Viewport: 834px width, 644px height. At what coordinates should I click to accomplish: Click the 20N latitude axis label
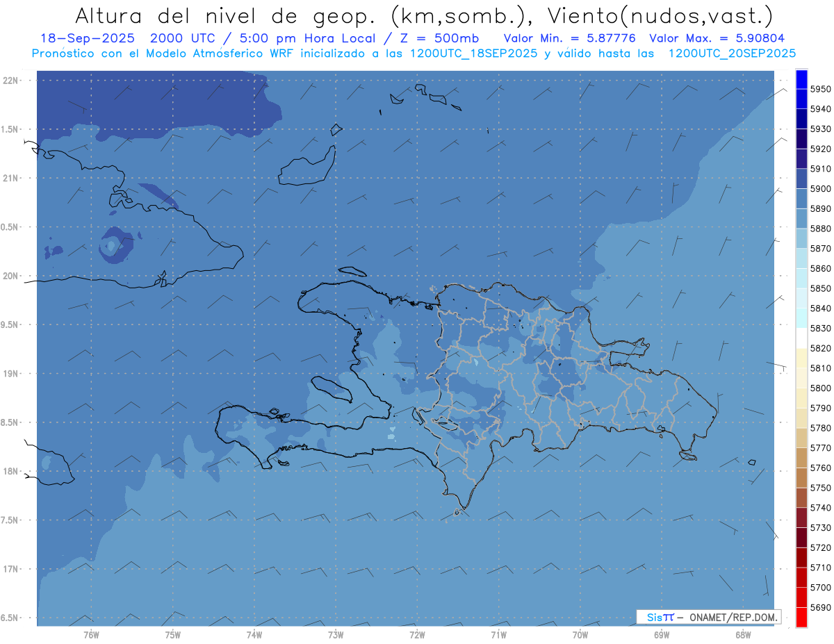(12, 276)
